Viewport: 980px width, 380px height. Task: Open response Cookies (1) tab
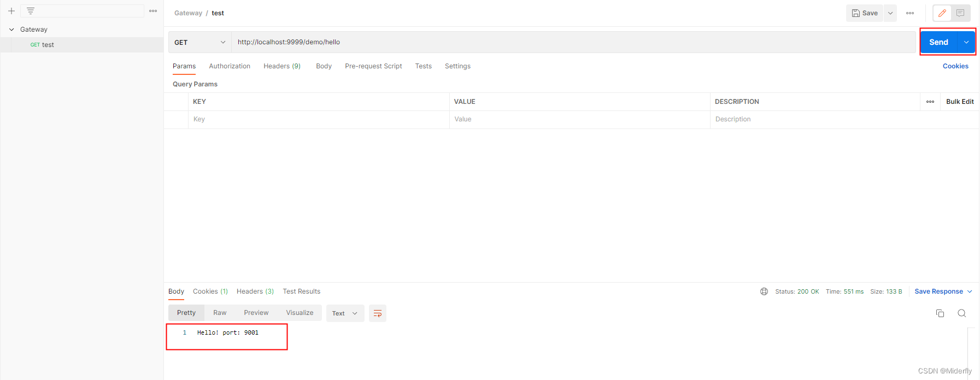click(210, 291)
